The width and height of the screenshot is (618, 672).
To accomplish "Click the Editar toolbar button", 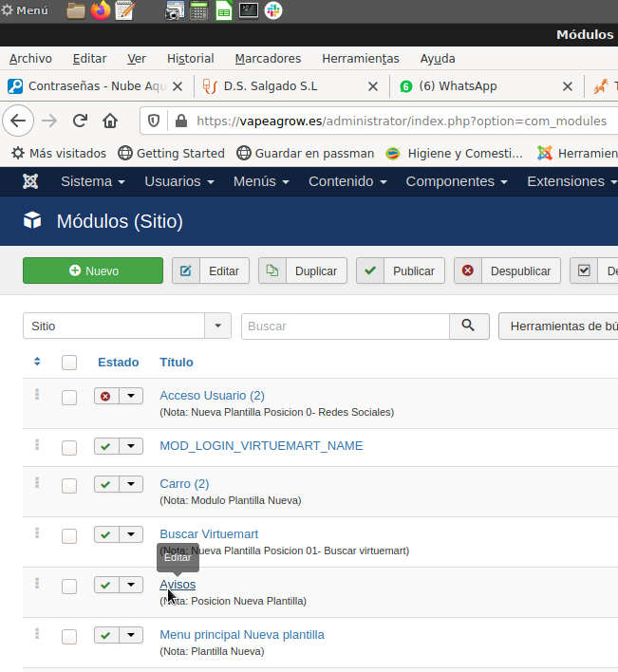I will [211, 271].
